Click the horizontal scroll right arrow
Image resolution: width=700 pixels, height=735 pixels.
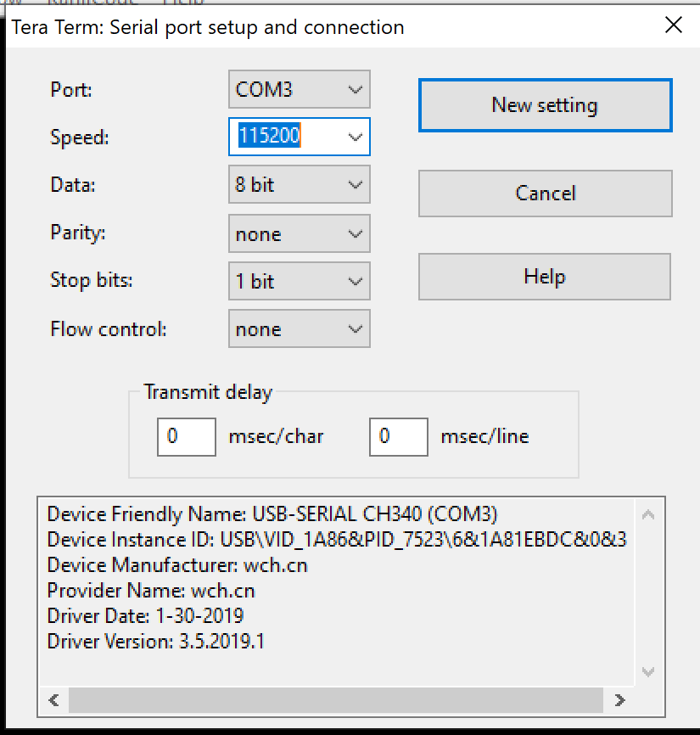[620, 700]
